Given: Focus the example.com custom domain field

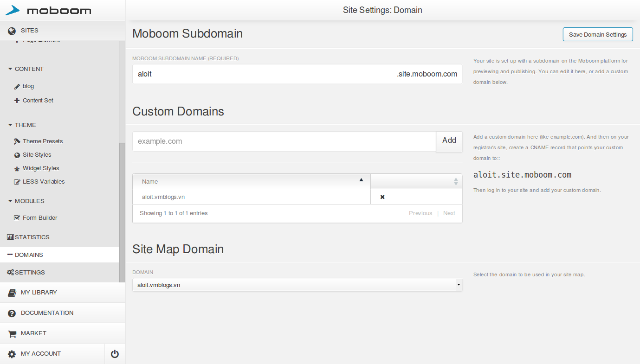Looking at the screenshot, I should click(x=284, y=141).
